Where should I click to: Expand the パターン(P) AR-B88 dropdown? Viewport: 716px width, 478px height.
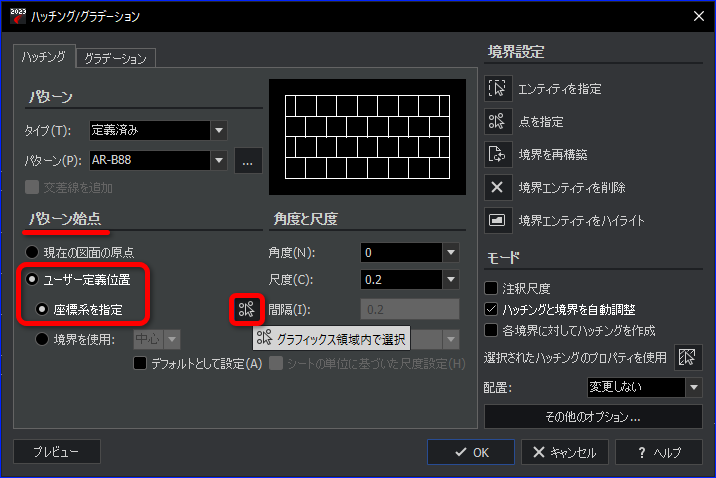pos(219,160)
